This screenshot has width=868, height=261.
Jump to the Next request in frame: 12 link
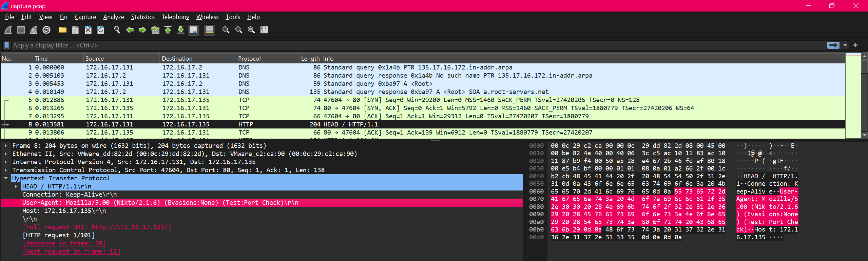point(71,252)
